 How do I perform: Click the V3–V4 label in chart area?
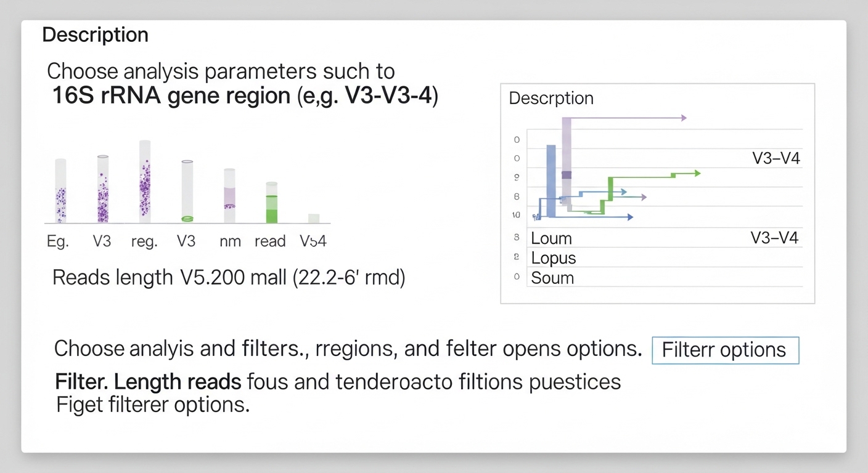click(x=776, y=158)
